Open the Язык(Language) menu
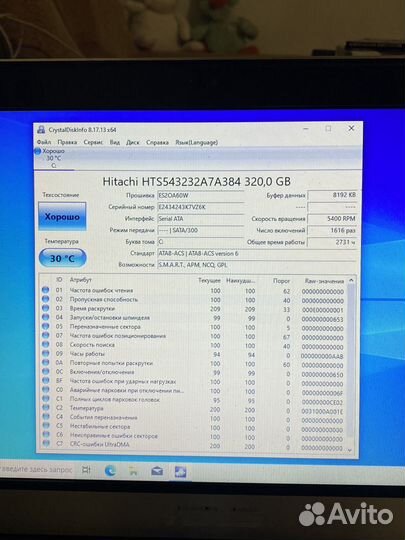 [x=197, y=142]
